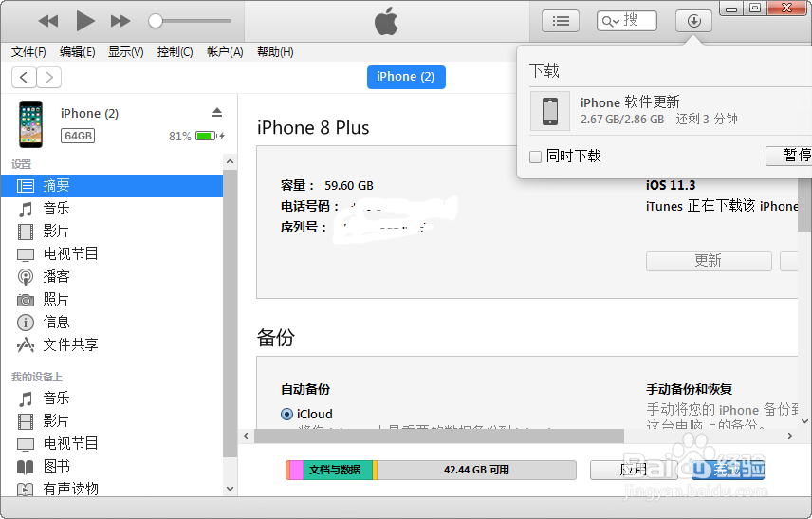Open the 帐户(A) menu
The width and height of the screenshot is (812, 519).
click(x=225, y=52)
